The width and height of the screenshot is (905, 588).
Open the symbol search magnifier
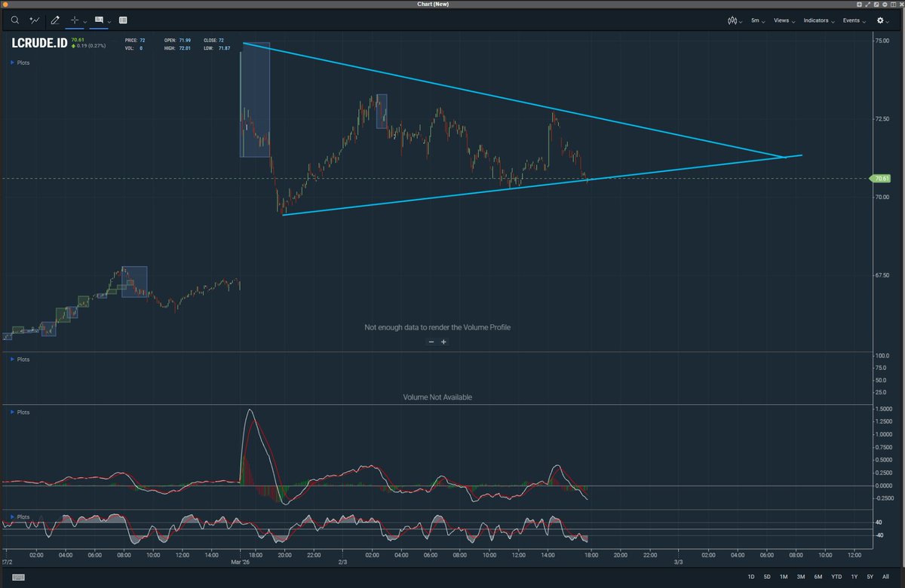coord(14,20)
